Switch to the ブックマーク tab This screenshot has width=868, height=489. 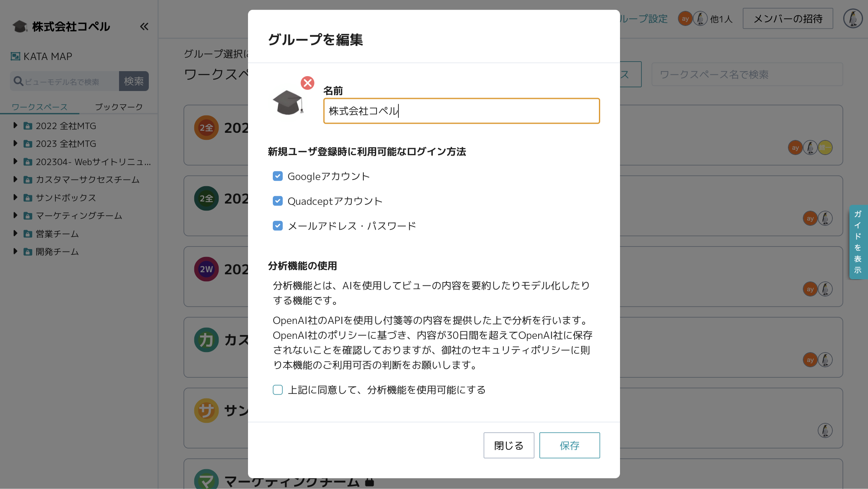119,107
